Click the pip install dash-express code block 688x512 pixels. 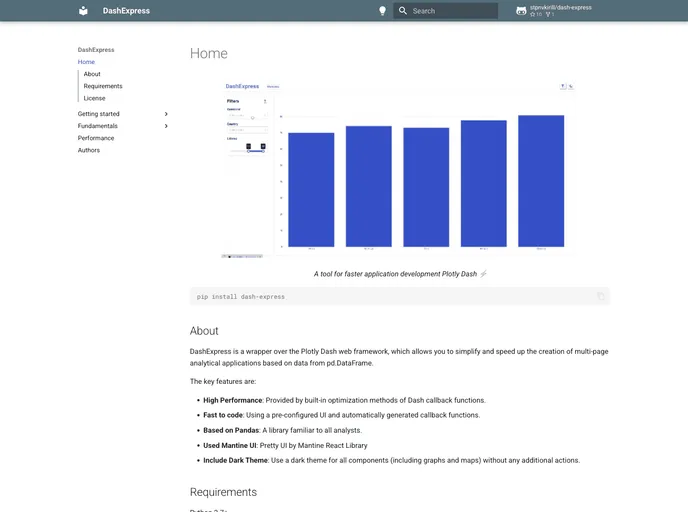pyautogui.click(x=399, y=296)
